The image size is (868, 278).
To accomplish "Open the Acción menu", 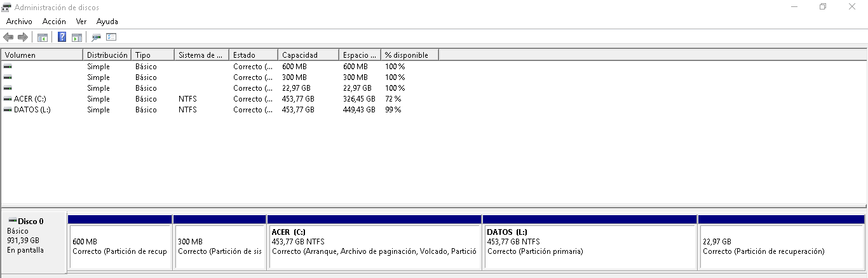I will (x=54, y=22).
